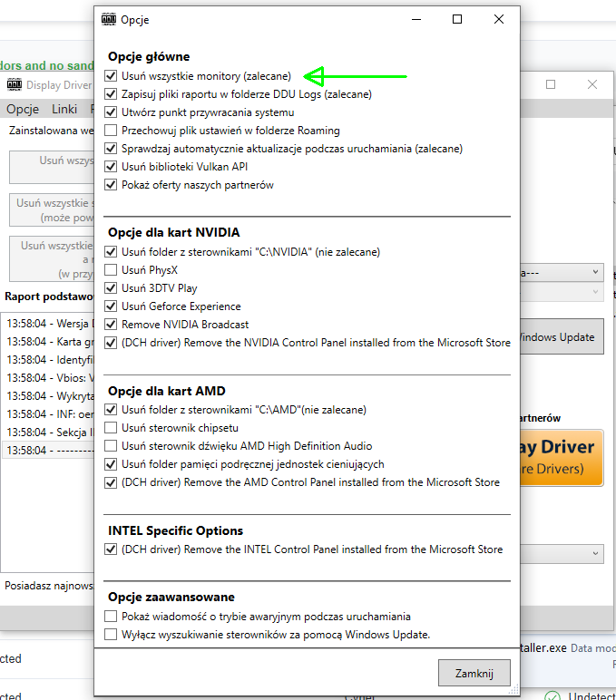Screen dimensions: 616x700
Task: Toggle 'Usuń folder z sterownikami C:\NVIDIA' checkbox
Action: click(111, 252)
